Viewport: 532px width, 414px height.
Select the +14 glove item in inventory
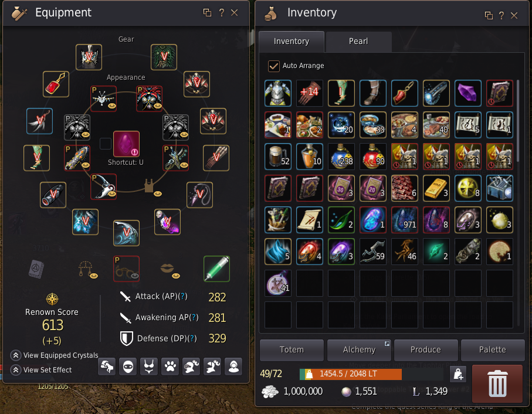(x=310, y=93)
